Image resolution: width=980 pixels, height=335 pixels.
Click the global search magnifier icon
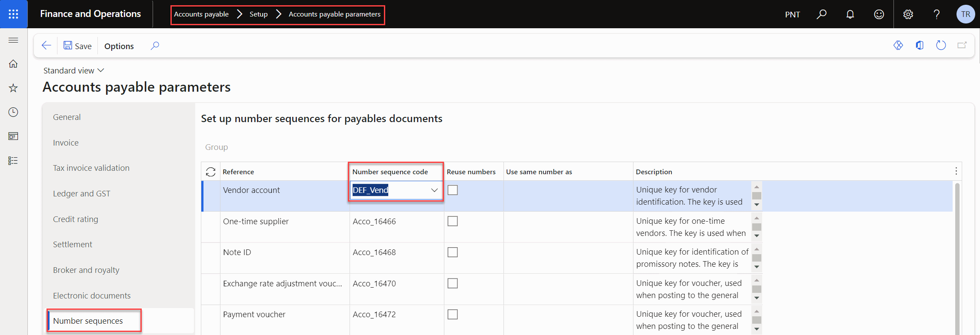coord(821,14)
